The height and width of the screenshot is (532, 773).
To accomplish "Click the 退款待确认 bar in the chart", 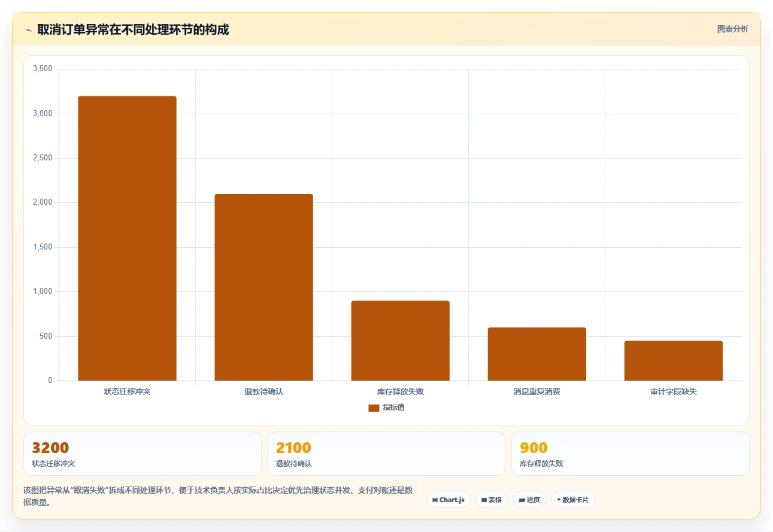I will [263, 287].
